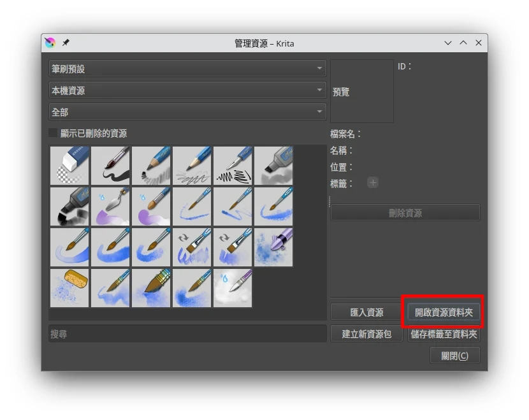Image resolution: width=529 pixels, height=420 pixels.
Task: Click the plus icon to add a tag
Action: click(x=373, y=183)
